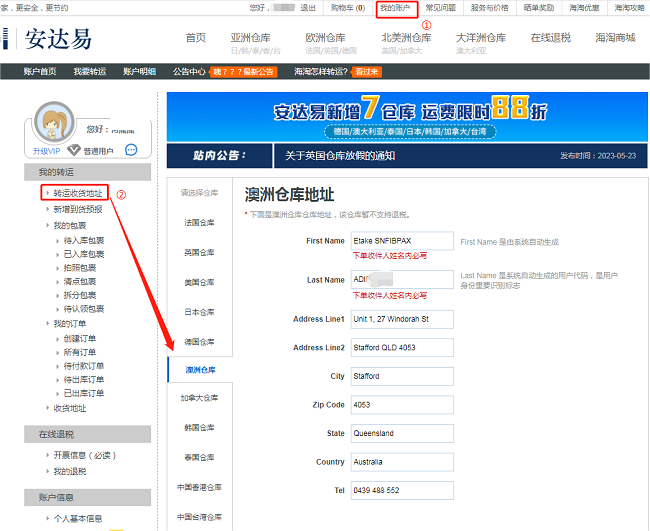
Task: Select 账户首页 in the dark bar
Action: point(40,71)
